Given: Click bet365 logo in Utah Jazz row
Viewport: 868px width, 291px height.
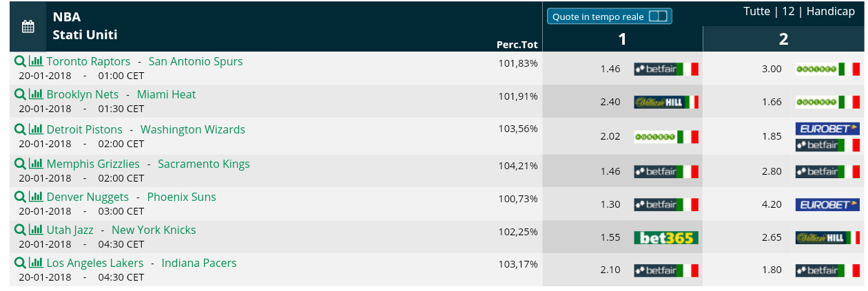Looking at the screenshot, I should click(x=666, y=238).
